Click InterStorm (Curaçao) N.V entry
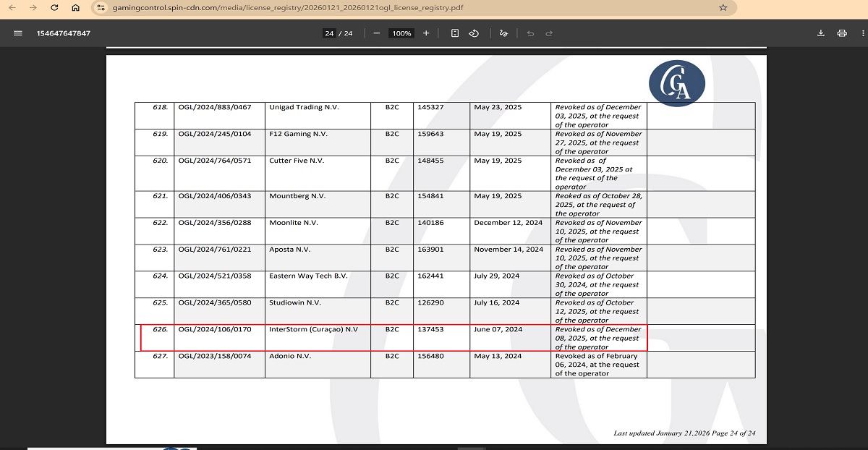Viewport: 868px width, 450px height. [x=313, y=329]
